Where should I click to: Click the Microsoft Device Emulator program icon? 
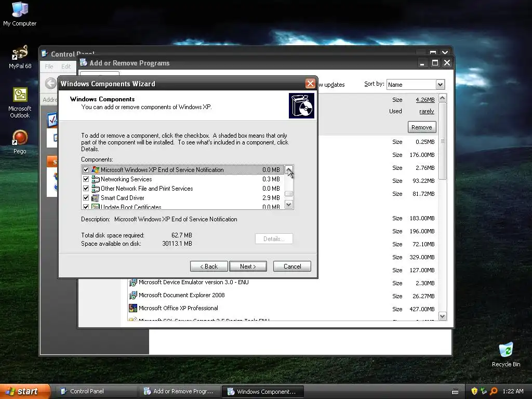tap(132, 282)
